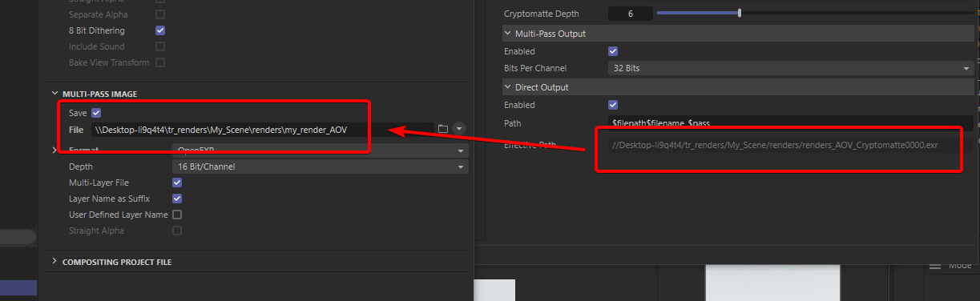
Task: Open the hamburger menu icon next to Mode
Action: pos(935,266)
